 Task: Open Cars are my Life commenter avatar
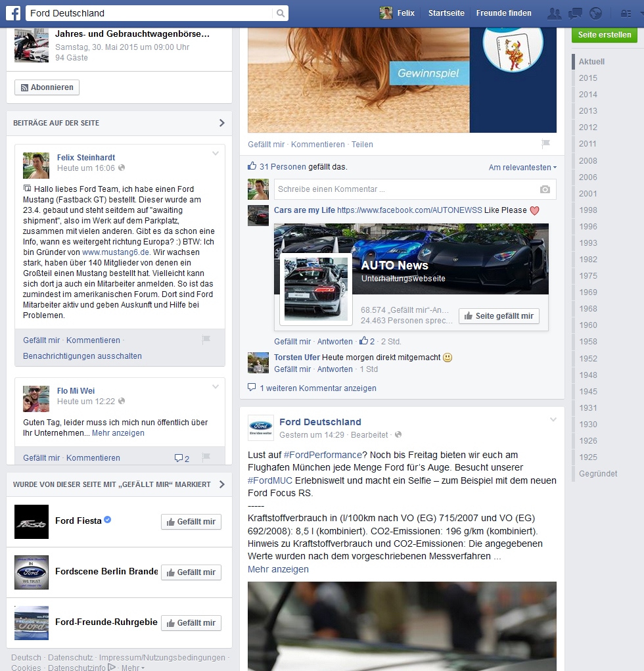tap(258, 216)
